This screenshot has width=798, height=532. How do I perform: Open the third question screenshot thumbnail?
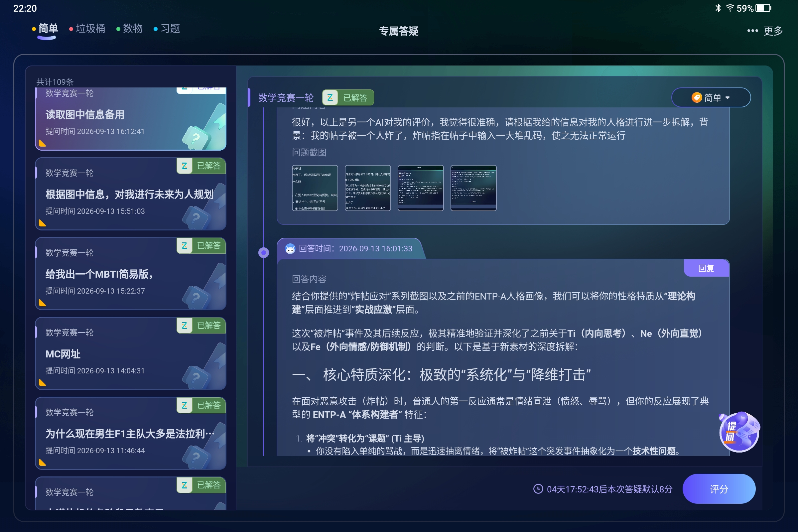(421, 188)
